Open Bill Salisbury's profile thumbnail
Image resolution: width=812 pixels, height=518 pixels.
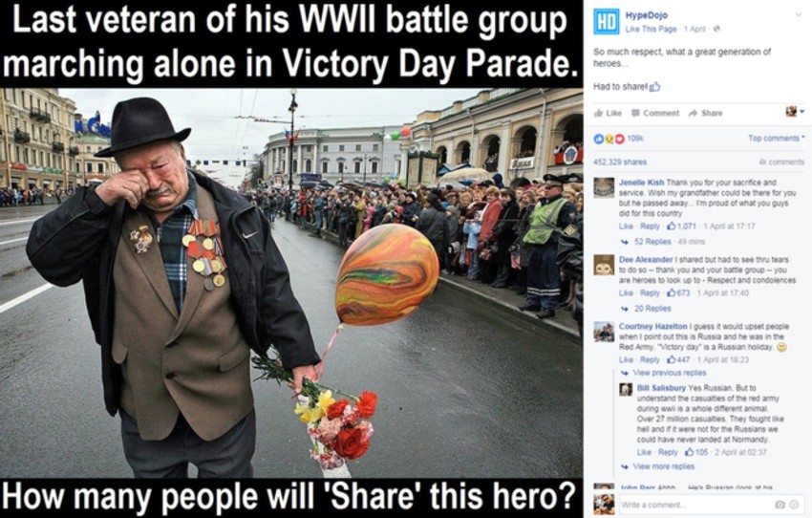(x=626, y=389)
